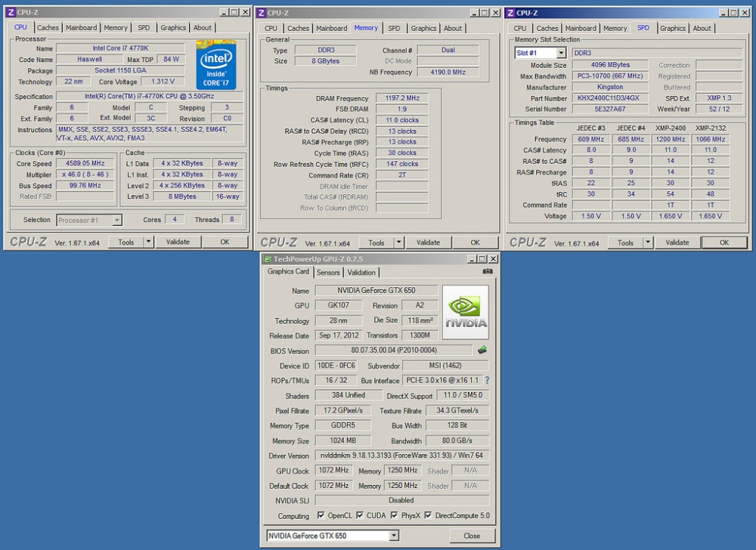Click OK in the Memory tab window

click(x=475, y=243)
